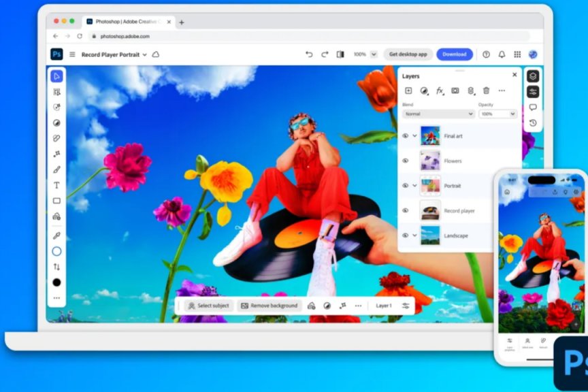Screen dimensions: 588x392
Task: Click the black color swatch in toolbar
Action: 56,282
